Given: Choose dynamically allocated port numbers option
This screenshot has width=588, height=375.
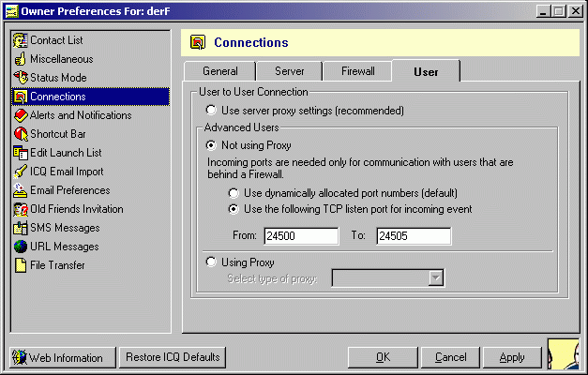Looking at the screenshot, I should pyautogui.click(x=342, y=193).
